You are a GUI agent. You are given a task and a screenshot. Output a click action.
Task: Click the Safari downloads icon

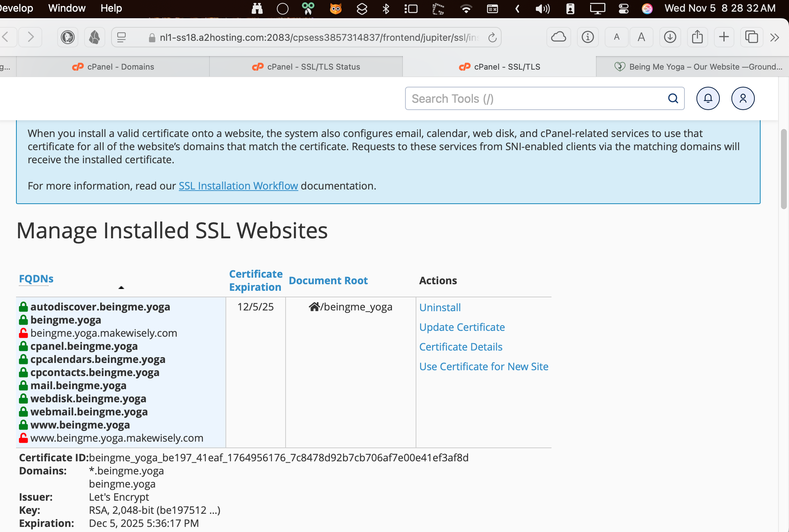(670, 37)
